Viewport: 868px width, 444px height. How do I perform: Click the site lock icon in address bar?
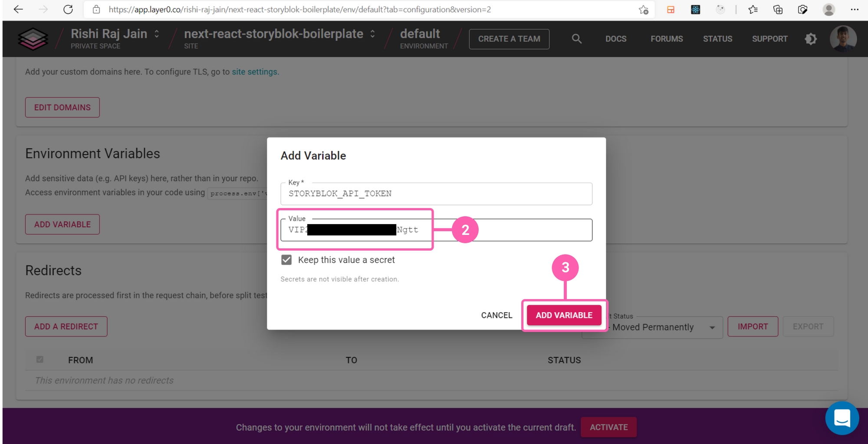(96, 9)
